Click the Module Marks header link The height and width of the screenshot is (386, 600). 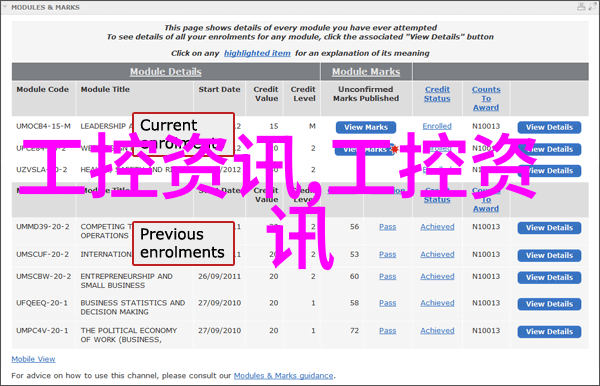(x=366, y=72)
